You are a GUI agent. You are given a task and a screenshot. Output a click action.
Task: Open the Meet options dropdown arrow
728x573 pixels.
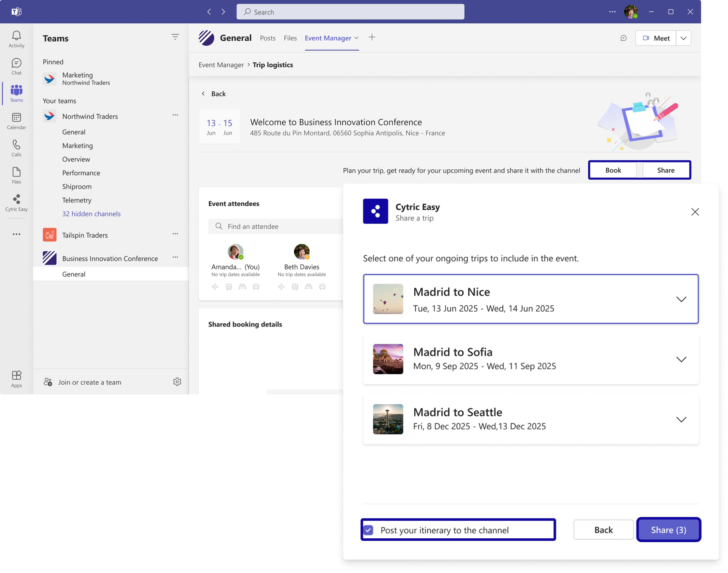(x=683, y=38)
